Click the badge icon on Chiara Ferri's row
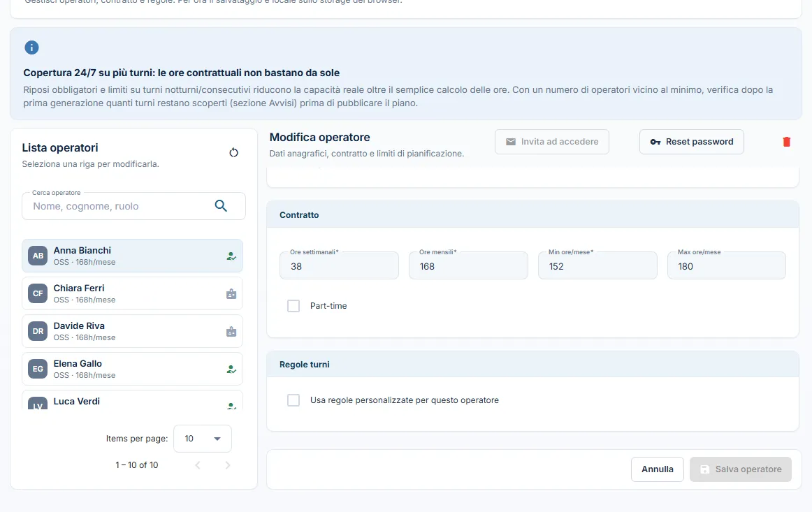 click(231, 294)
